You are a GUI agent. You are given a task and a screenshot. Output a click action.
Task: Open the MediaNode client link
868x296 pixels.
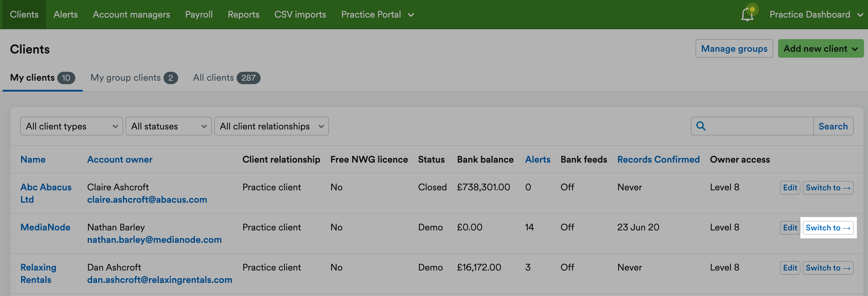click(x=46, y=227)
